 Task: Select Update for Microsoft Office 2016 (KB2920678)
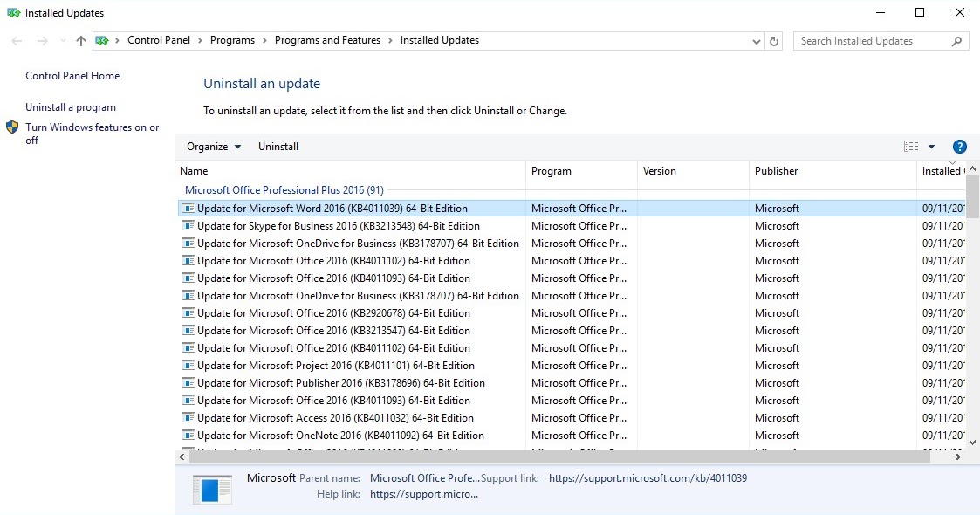click(333, 313)
